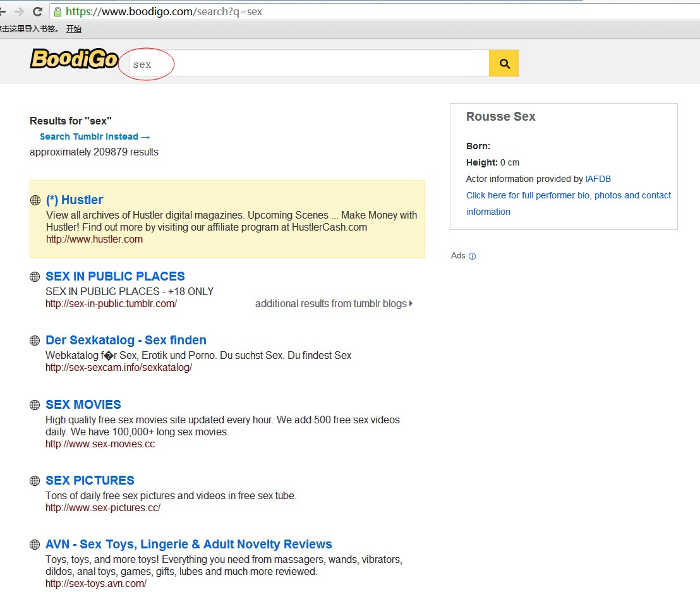The width and height of the screenshot is (700, 592).
Task: Click the search query input field
Action: click(303, 64)
